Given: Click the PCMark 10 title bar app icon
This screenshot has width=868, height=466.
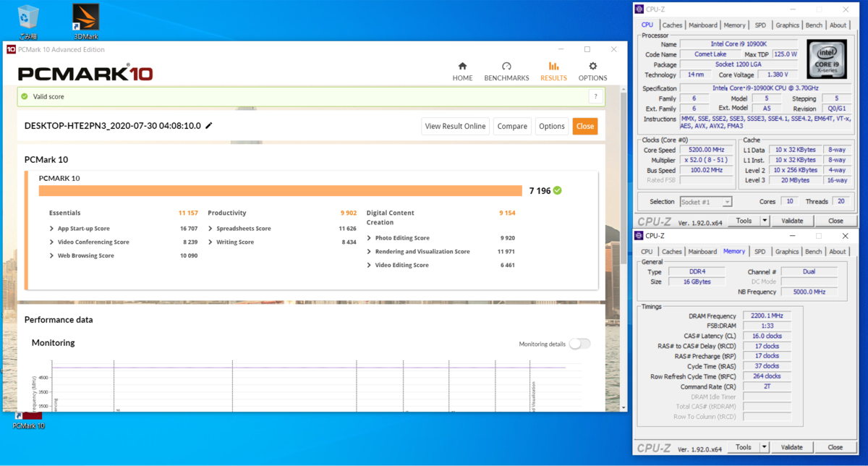Looking at the screenshot, I should (11, 49).
